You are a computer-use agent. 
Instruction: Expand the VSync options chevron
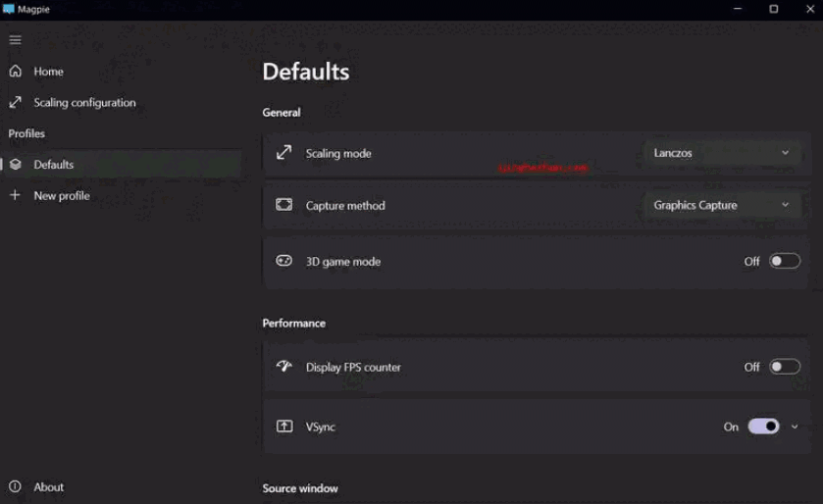[x=795, y=427]
